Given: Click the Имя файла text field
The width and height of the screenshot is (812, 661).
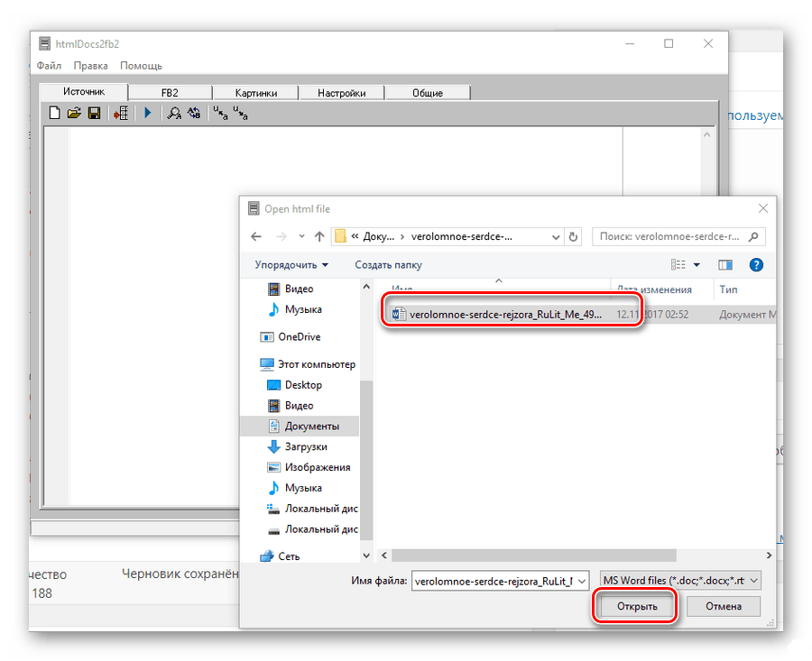Looking at the screenshot, I should click(x=494, y=582).
